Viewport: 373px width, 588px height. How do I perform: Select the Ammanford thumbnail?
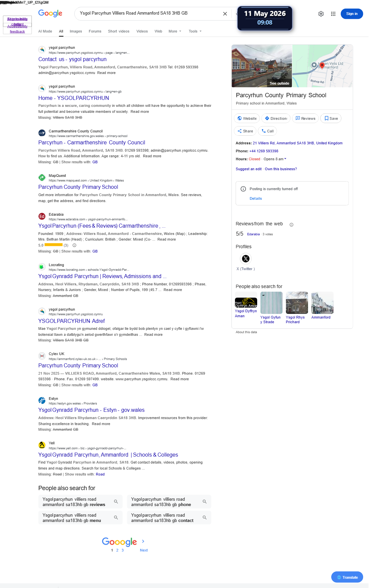click(322, 303)
